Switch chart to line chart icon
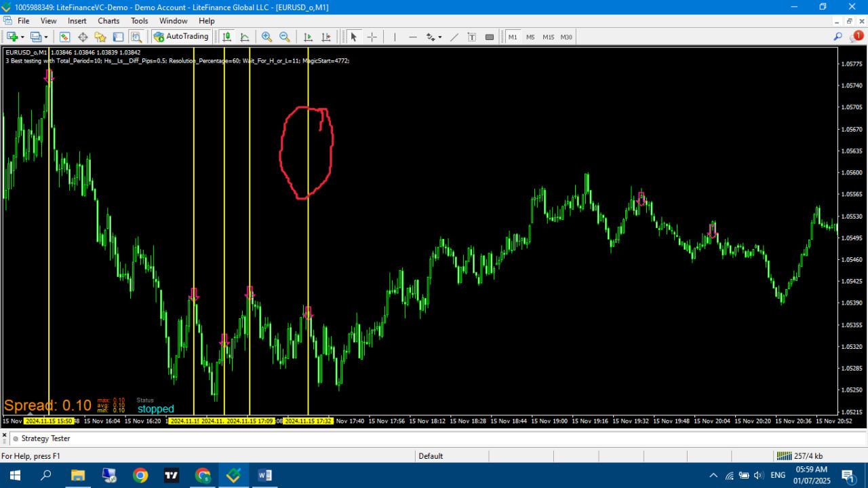The width and height of the screenshot is (868, 488). [245, 37]
